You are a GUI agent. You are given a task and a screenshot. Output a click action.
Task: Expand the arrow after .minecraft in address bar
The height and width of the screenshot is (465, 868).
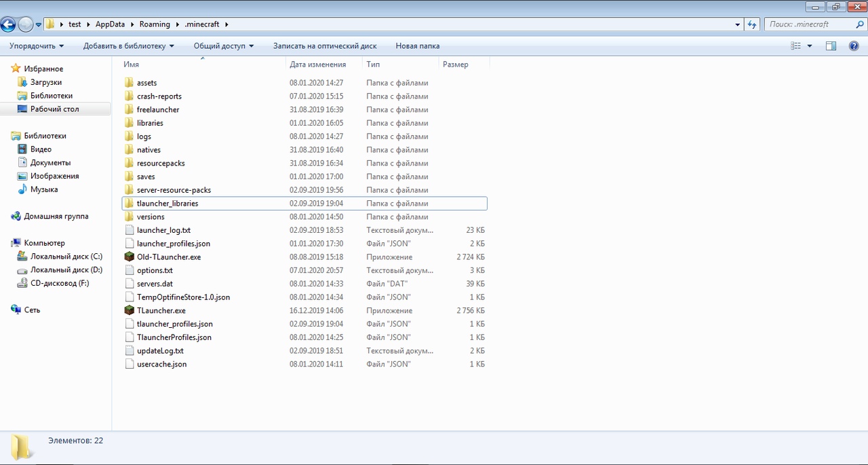[226, 24]
